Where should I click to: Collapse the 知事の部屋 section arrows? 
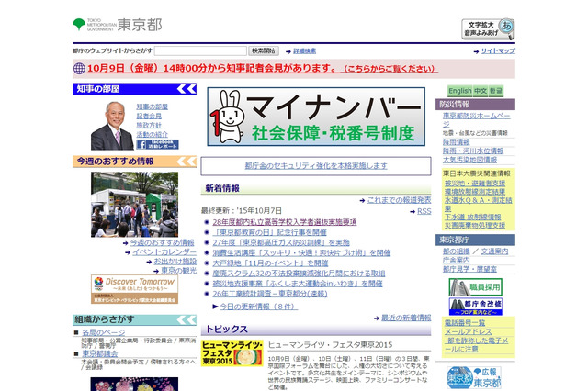pos(187,89)
